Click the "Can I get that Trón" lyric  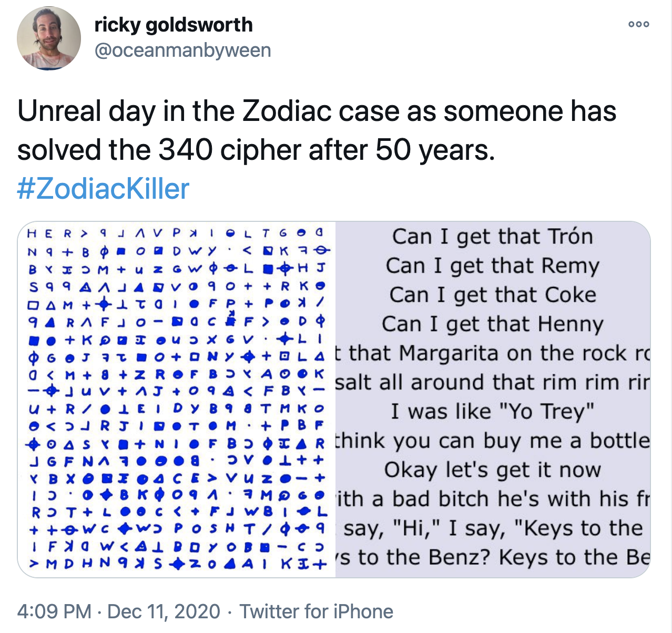click(x=492, y=237)
